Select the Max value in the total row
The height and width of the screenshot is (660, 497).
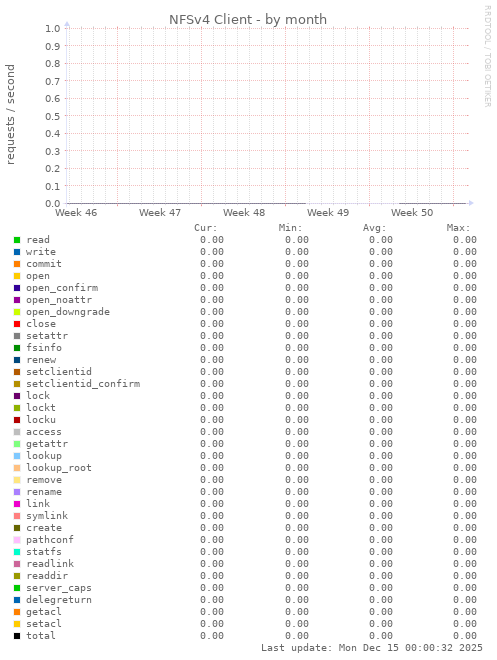pos(465,636)
